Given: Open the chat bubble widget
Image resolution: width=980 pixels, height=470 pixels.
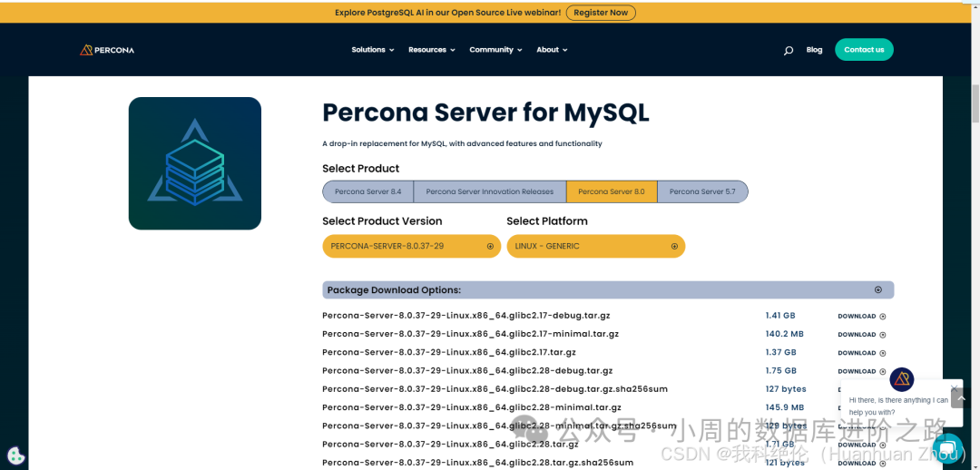Looking at the screenshot, I should tap(947, 449).
